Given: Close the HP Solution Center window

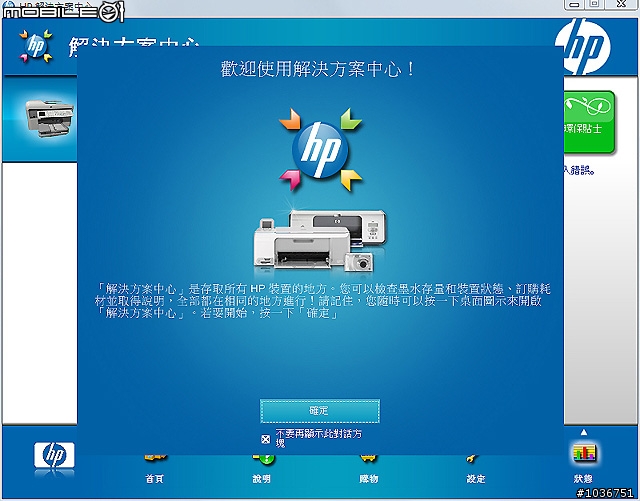Looking at the screenshot, I should 621,4.
